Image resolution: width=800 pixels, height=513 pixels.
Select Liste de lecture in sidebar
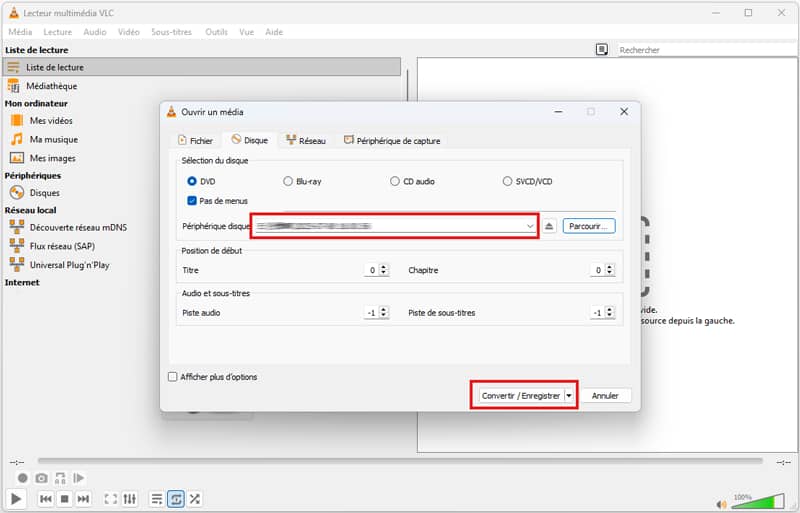[x=202, y=67]
